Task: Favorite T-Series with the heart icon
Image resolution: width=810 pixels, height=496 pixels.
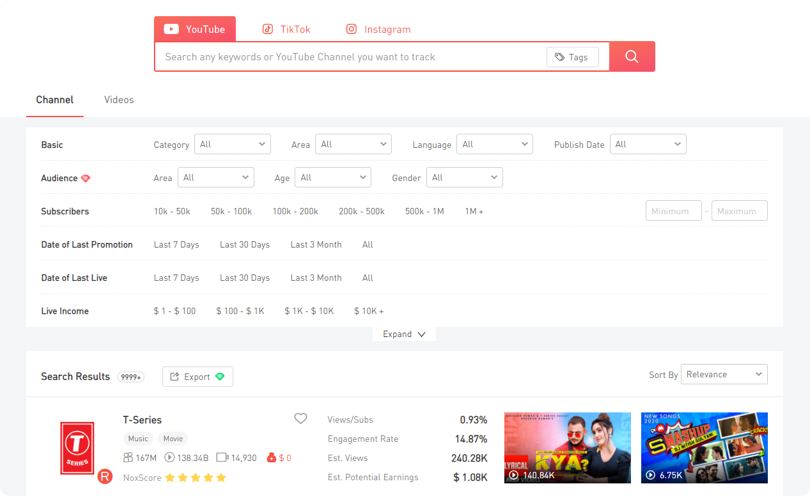Action: coord(301,418)
